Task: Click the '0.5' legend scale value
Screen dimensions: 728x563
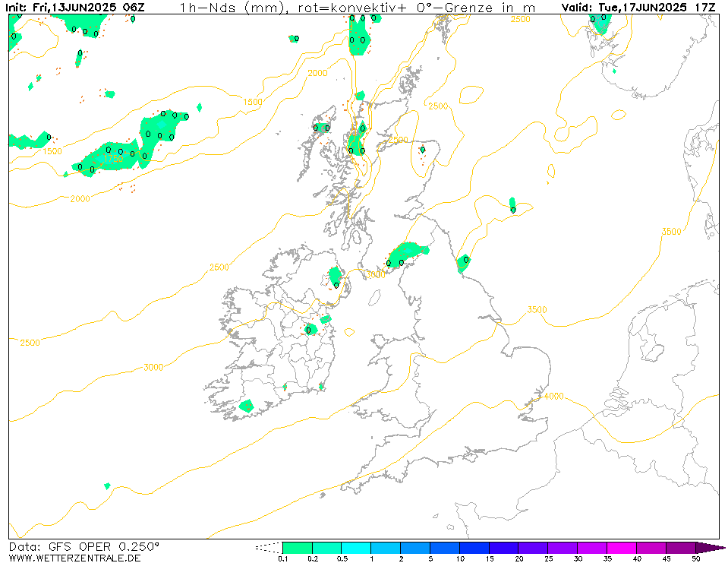Action: point(342,558)
